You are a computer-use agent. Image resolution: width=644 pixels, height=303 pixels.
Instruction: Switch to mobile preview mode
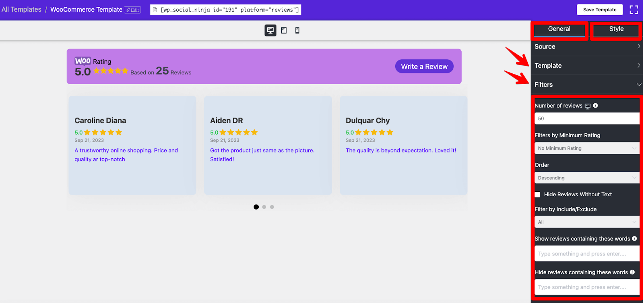click(x=297, y=30)
